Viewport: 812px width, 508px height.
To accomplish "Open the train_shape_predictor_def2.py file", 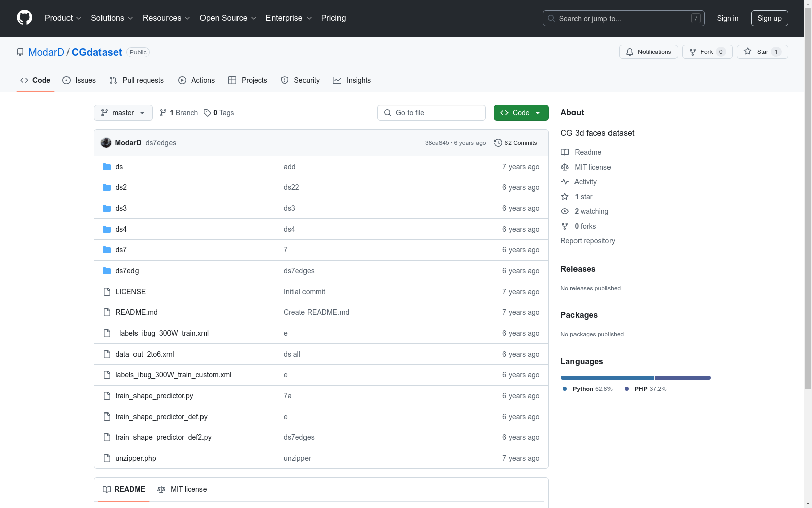I will pos(163,437).
